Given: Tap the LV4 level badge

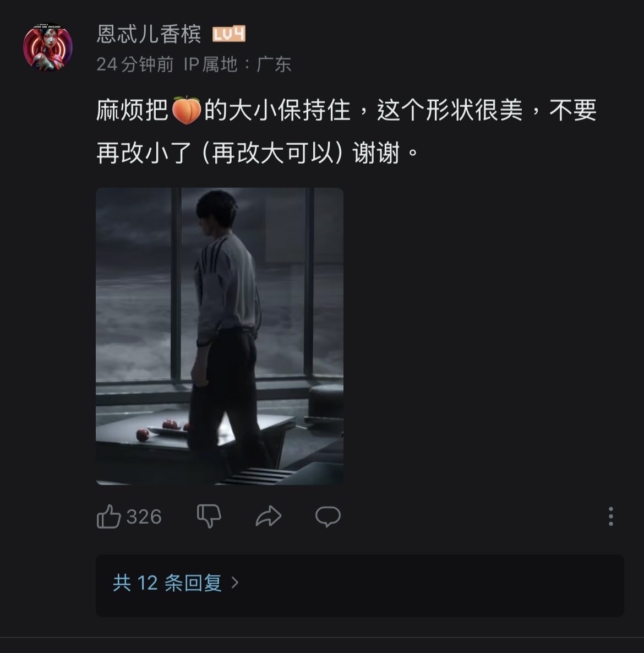Looking at the screenshot, I should 229,34.
